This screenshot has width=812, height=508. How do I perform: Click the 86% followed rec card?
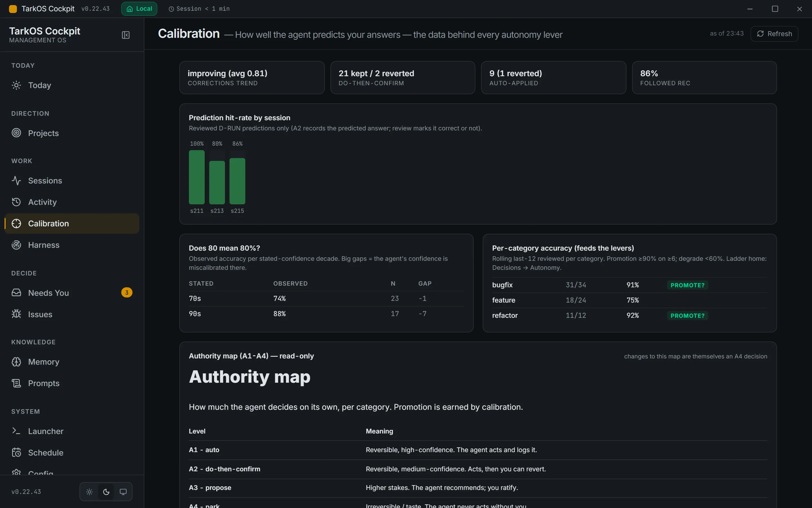(704, 78)
